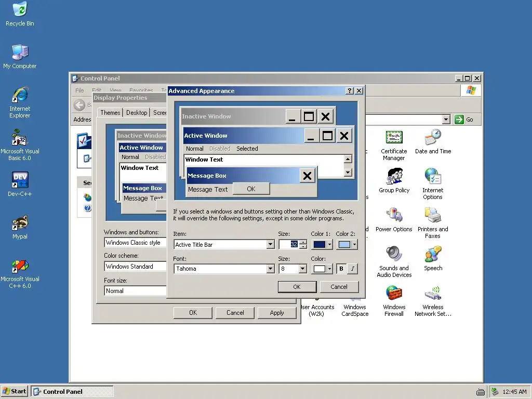
Task: Click the green Go arrow in Control Panel
Action: click(459, 119)
